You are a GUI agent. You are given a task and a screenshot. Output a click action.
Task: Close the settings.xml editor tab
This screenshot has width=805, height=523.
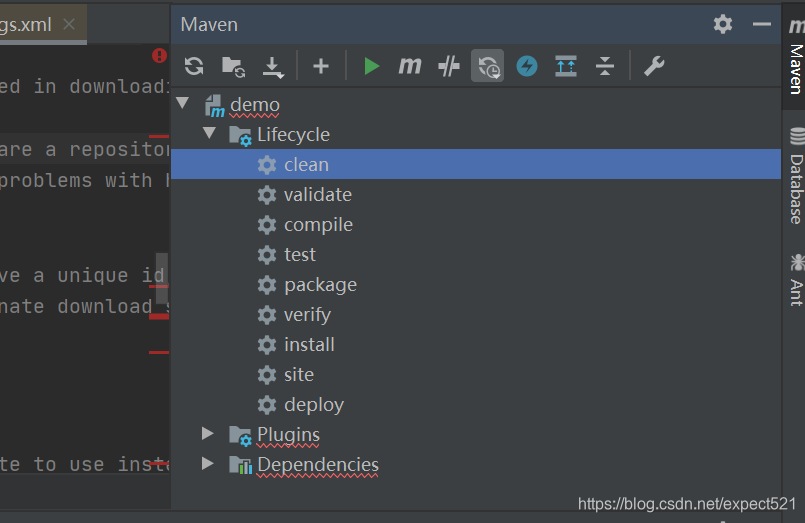point(69,24)
